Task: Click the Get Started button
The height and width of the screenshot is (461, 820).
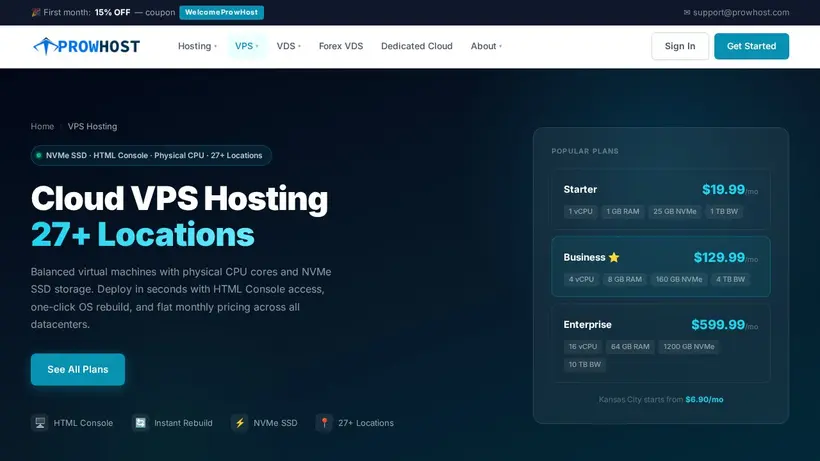Action: [751, 46]
